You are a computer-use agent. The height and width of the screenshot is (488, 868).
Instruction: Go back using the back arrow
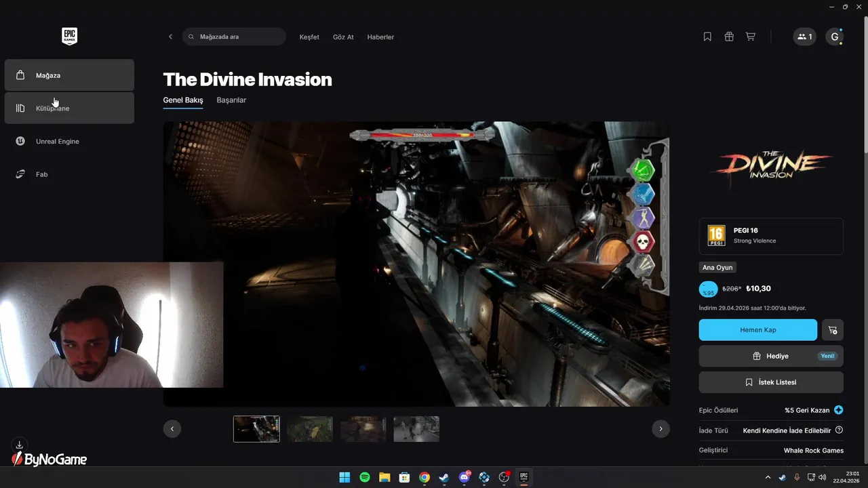point(170,37)
